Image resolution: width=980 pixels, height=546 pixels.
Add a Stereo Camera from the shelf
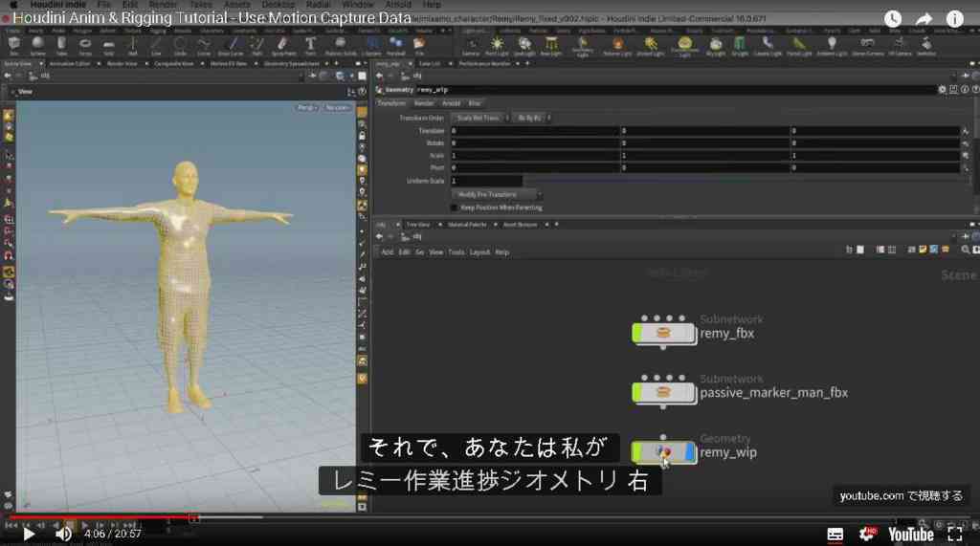point(867,45)
